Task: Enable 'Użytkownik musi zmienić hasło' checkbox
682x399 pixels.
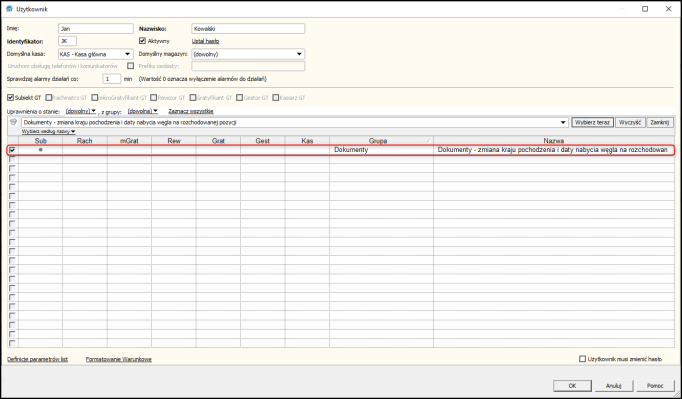Action: 582,359
